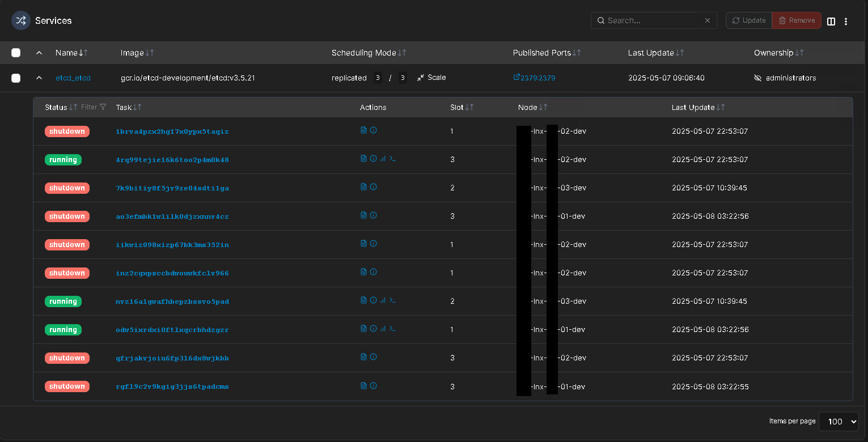
Task: Open logs for task 4rq99tejie16k6too2p4m0k48
Action: (363, 159)
